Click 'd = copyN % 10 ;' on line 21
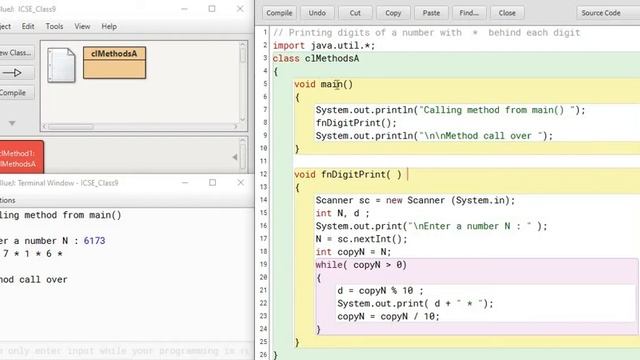Viewport: 640px width, 360px height. (x=380, y=291)
